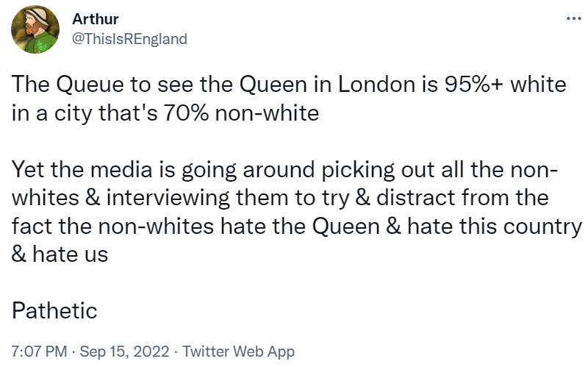The image size is (588, 367).
Task: Click the Sep 15, 2022 date
Action: [x=126, y=351]
